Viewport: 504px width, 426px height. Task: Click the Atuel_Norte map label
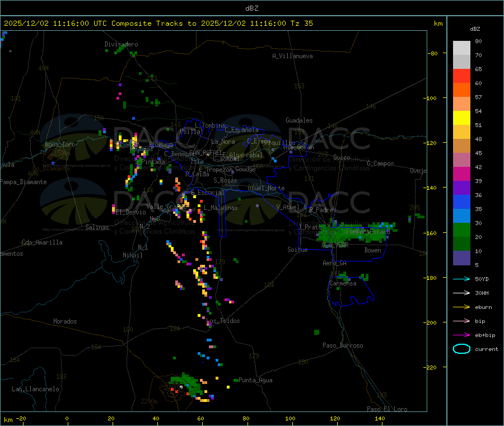(x=266, y=188)
